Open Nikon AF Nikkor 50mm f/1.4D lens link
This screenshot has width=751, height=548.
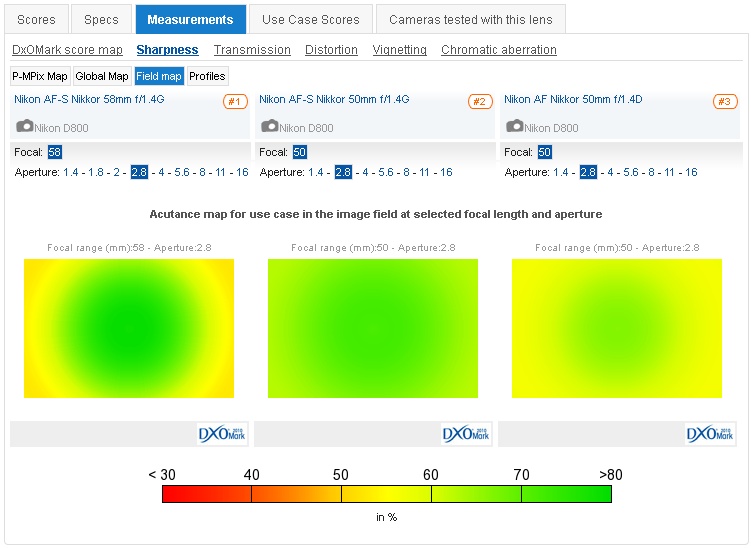tap(573, 99)
